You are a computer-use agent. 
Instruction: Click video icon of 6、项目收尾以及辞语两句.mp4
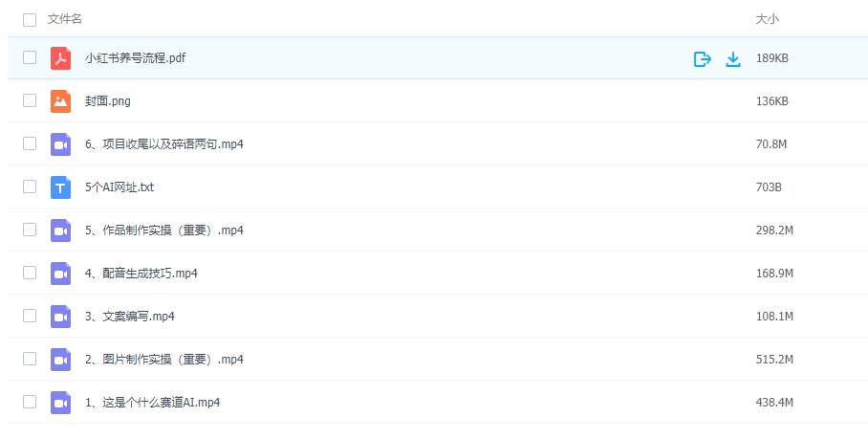point(61,144)
